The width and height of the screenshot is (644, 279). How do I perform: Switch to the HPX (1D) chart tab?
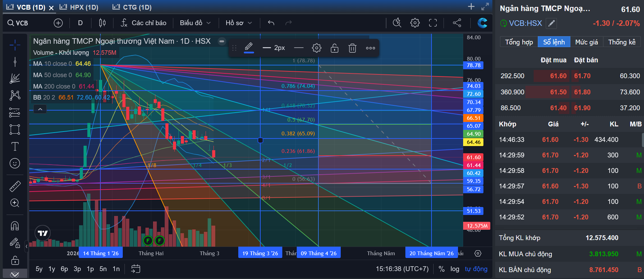pyautogui.click(x=79, y=7)
